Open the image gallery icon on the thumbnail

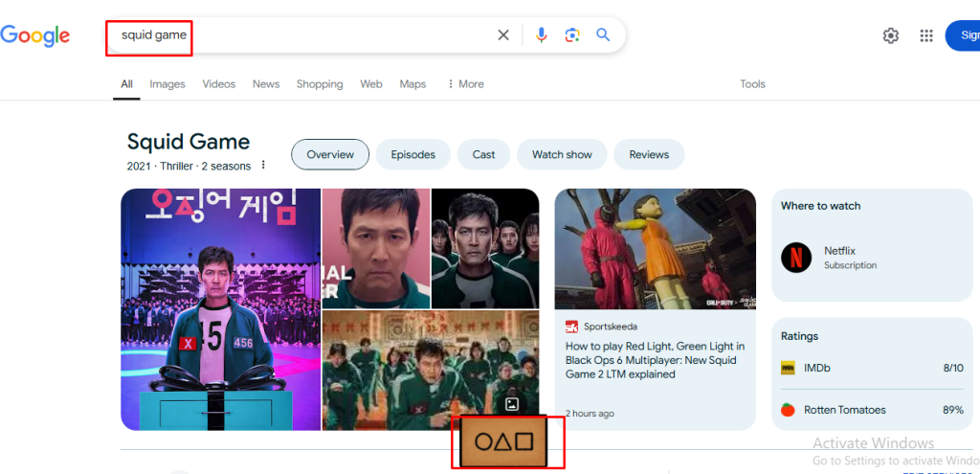(512, 404)
